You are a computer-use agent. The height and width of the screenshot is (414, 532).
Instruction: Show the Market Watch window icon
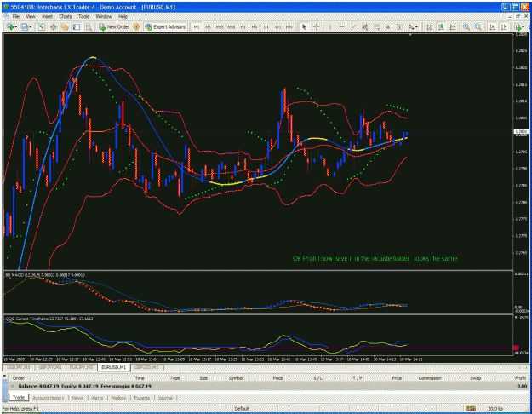click(x=42, y=26)
